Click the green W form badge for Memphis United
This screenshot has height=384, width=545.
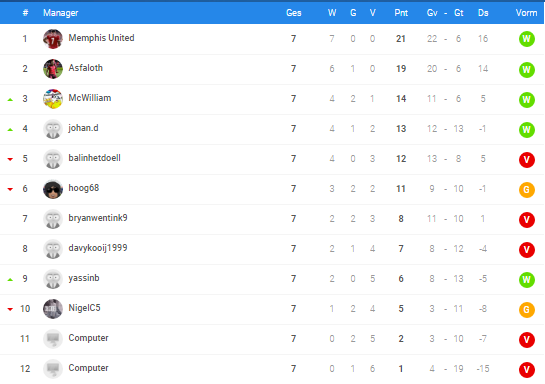(x=527, y=39)
